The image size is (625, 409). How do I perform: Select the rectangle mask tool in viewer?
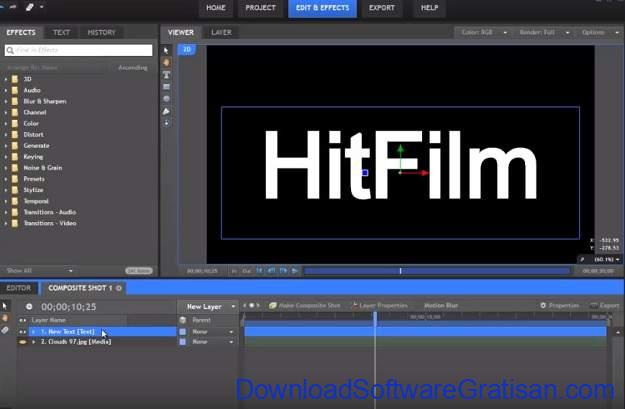tap(166, 87)
